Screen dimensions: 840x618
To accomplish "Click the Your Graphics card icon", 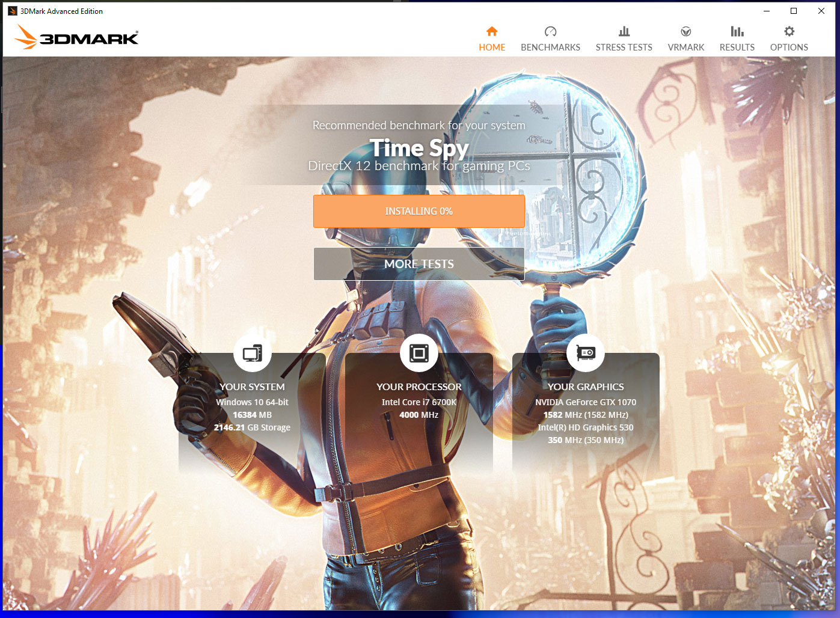I will pos(586,353).
